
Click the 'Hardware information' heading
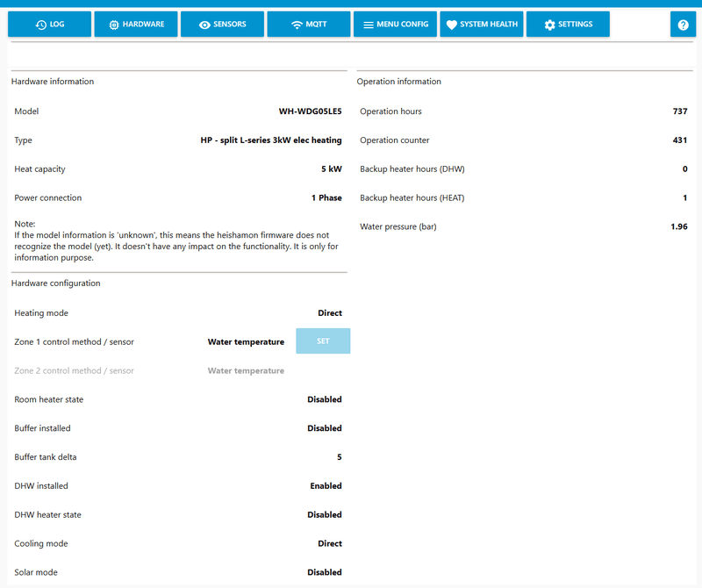pos(53,82)
